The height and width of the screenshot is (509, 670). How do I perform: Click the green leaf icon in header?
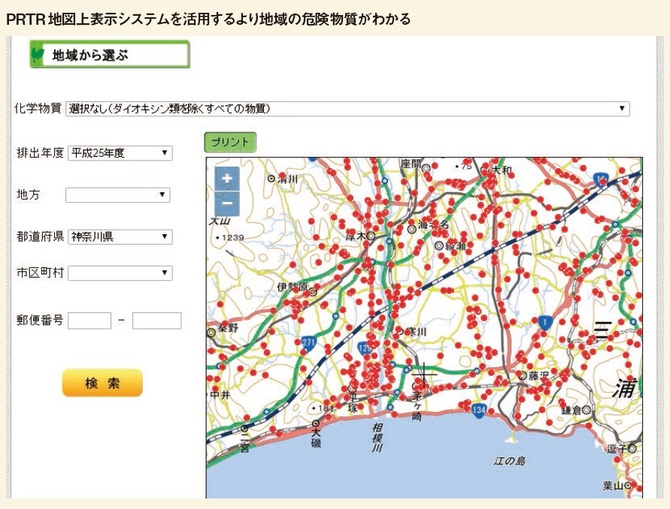pyautogui.click(x=38, y=54)
